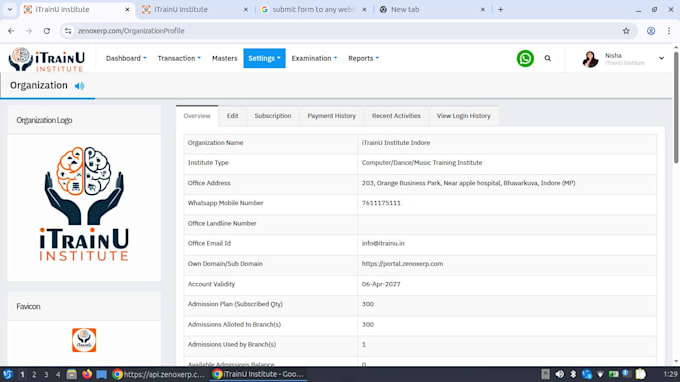Open the Payment History tab

point(331,116)
